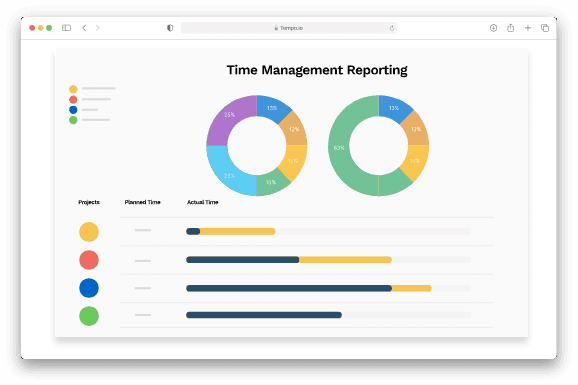
Task: Click the Actual Time column header
Action: coord(202,202)
